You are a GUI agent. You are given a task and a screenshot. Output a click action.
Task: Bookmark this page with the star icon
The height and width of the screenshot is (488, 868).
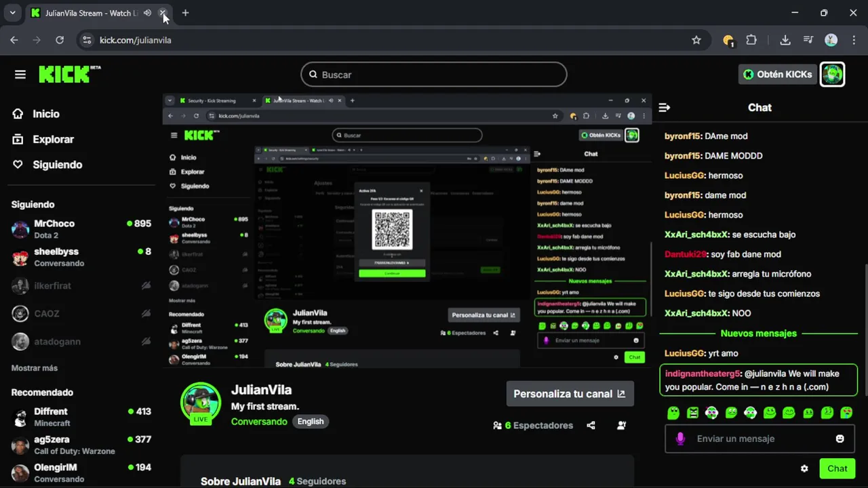click(x=696, y=40)
